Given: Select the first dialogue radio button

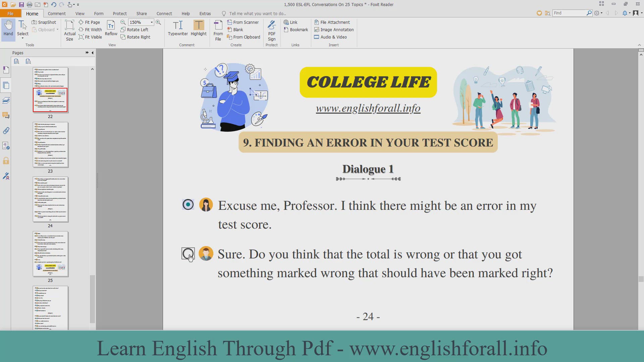Looking at the screenshot, I should (188, 205).
